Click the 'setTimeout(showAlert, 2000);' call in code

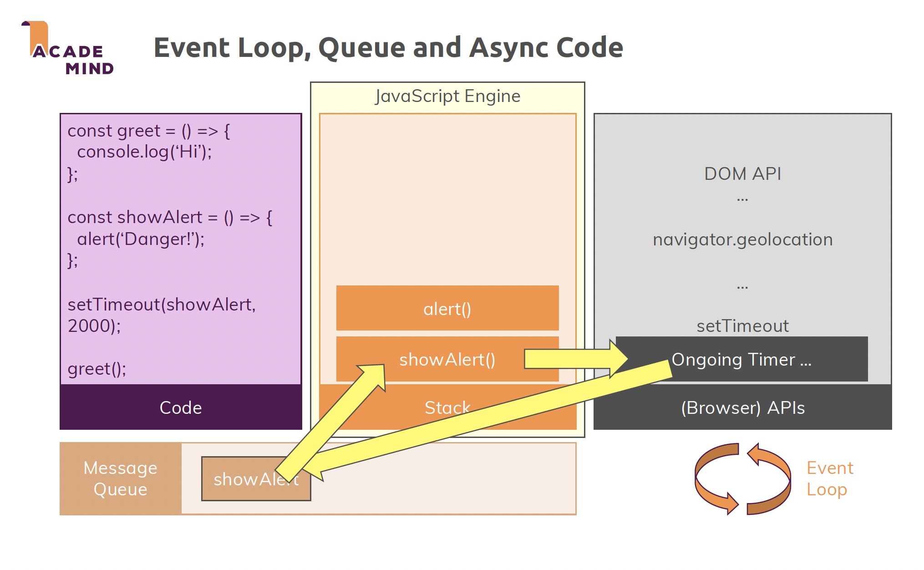tap(162, 315)
